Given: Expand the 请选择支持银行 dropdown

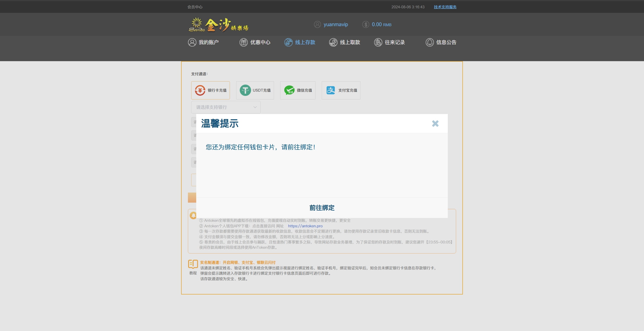Looking at the screenshot, I should click(221, 107).
